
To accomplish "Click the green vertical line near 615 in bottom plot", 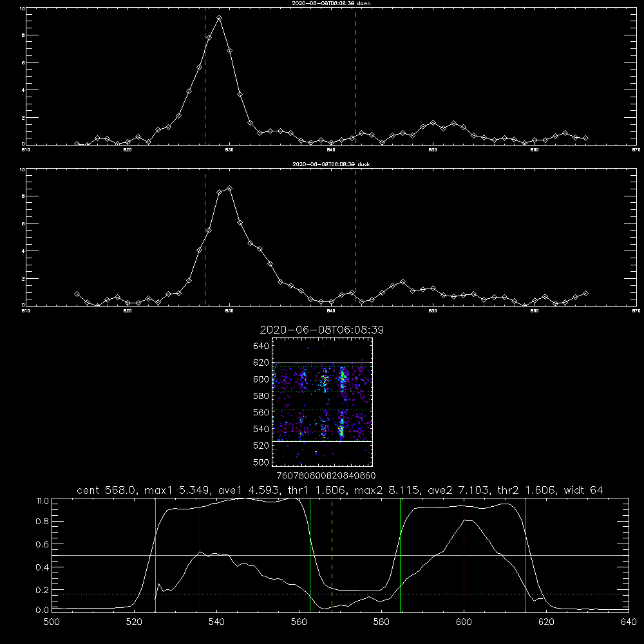I will [526, 555].
